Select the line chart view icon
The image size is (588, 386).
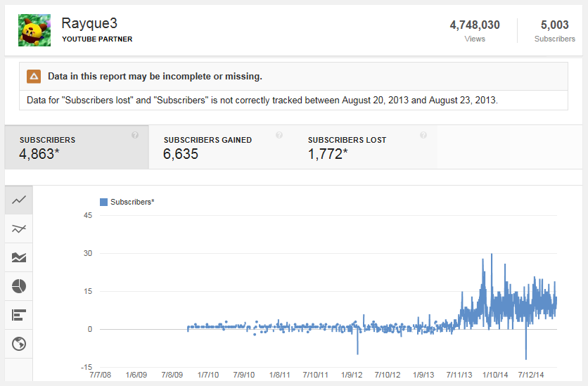point(19,200)
